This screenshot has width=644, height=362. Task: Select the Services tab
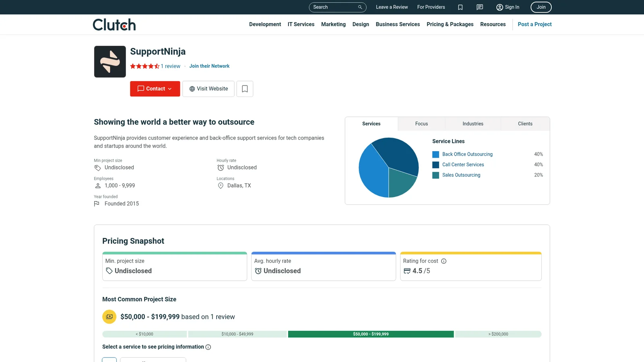click(x=372, y=124)
